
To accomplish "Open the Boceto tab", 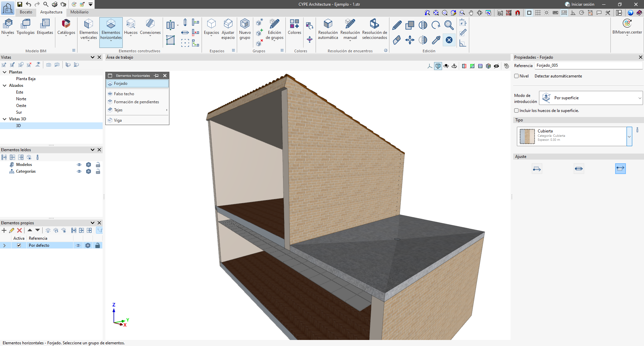I will 26,12.
